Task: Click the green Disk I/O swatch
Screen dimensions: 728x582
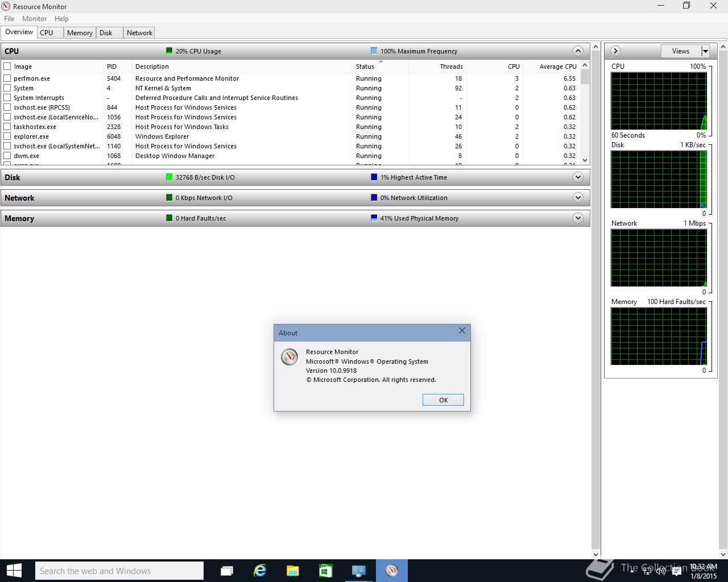Action: coord(169,177)
